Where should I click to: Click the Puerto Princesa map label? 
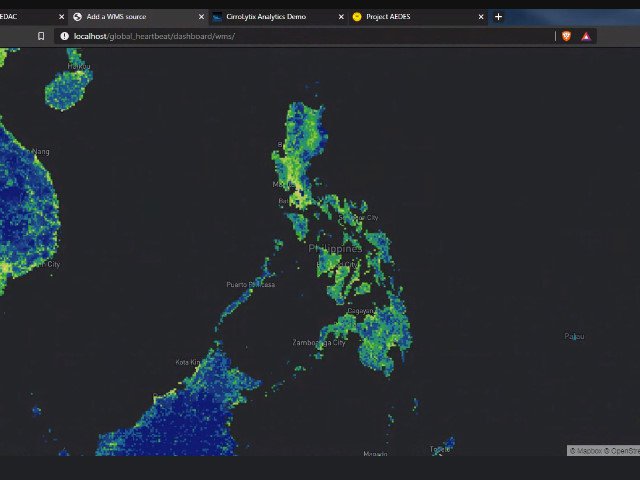[x=251, y=284]
